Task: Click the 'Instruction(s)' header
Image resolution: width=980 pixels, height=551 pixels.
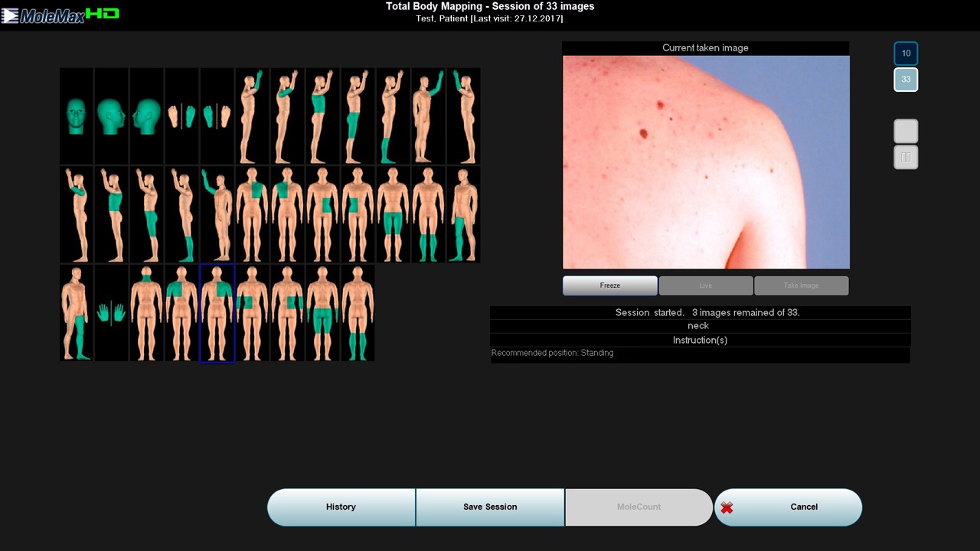Action: point(700,340)
